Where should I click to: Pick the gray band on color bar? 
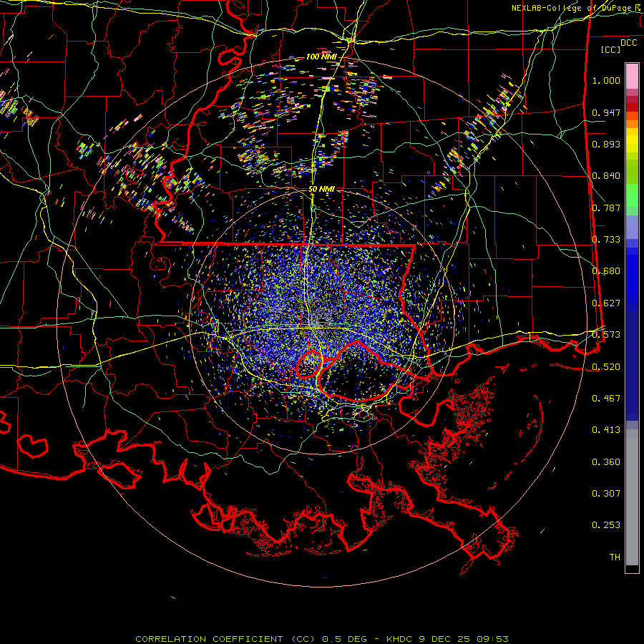pyautogui.click(x=632, y=497)
